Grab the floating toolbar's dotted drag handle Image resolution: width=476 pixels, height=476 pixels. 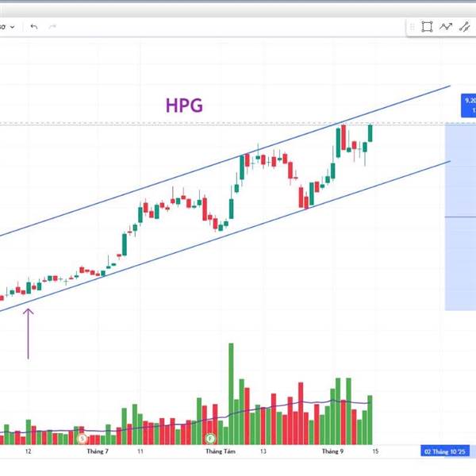coord(413,27)
